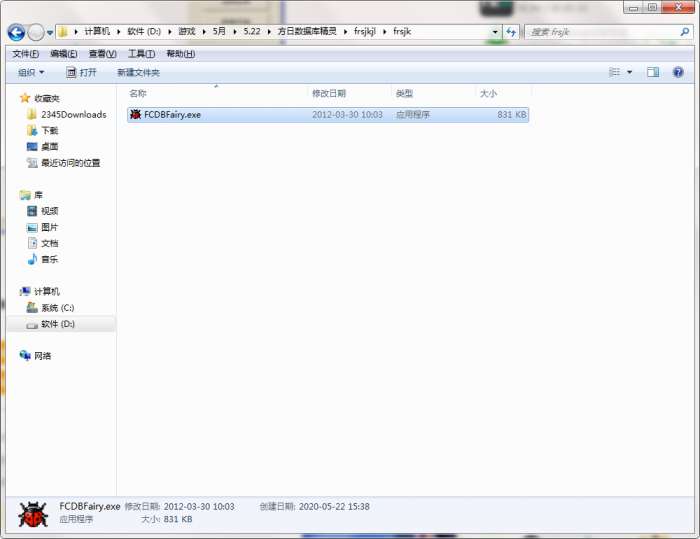700x539 pixels.
Task: Open the 文件(F) menu
Action: tap(25, 54)
